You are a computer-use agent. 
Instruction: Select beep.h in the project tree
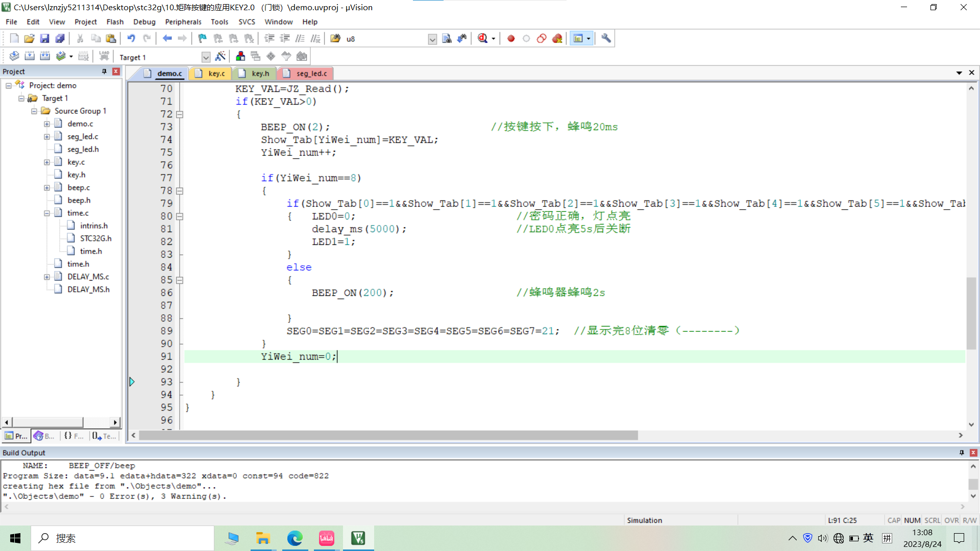tap(79, 200)
